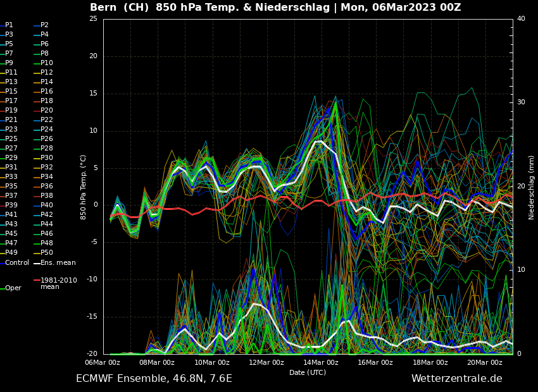
Task: Click the P14 legend entry
Action: pyautogui.click(x=43, y=82)
